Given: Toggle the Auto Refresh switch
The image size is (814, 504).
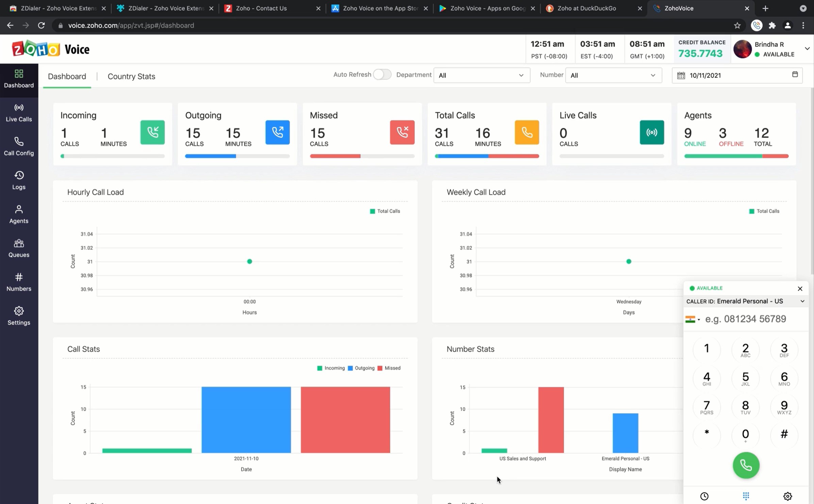Looking at the screenshot, I should coord(381,74).
